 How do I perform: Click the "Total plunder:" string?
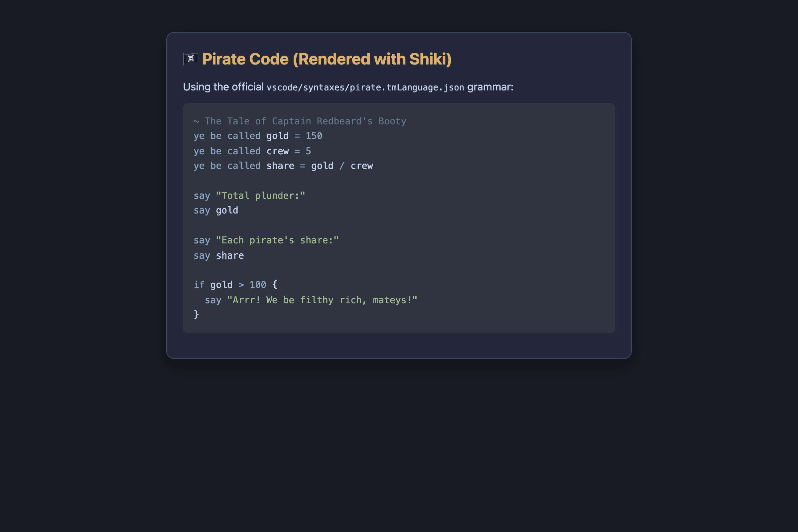coord(261,196)
